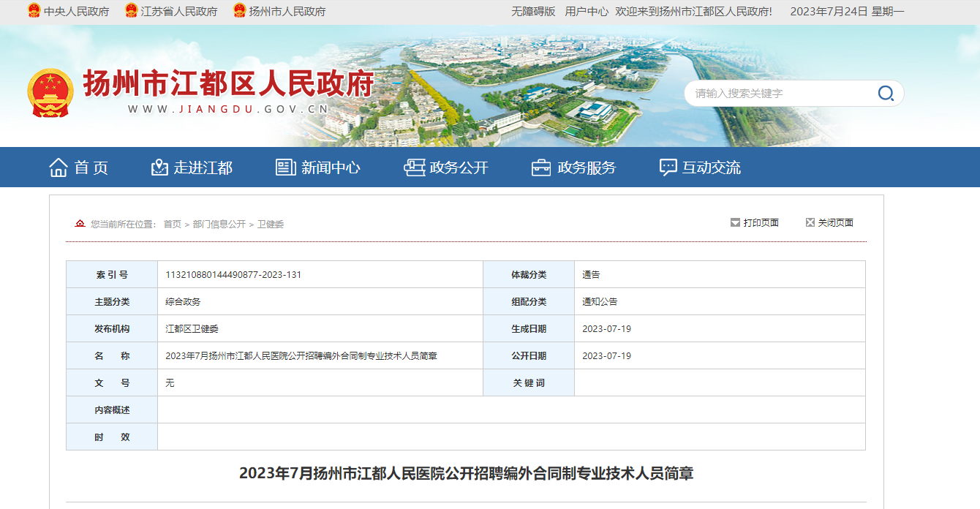Click the 中央人民政府 link

point(76,11)
